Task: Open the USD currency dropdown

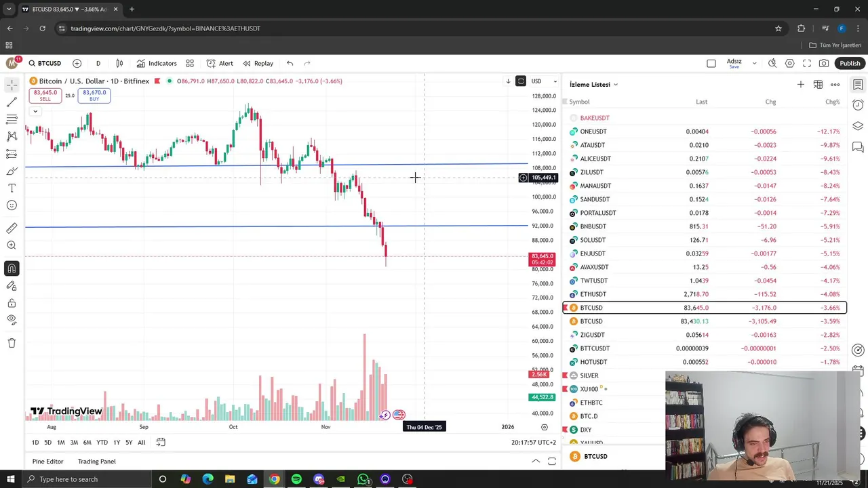Action: click(544, 81)
